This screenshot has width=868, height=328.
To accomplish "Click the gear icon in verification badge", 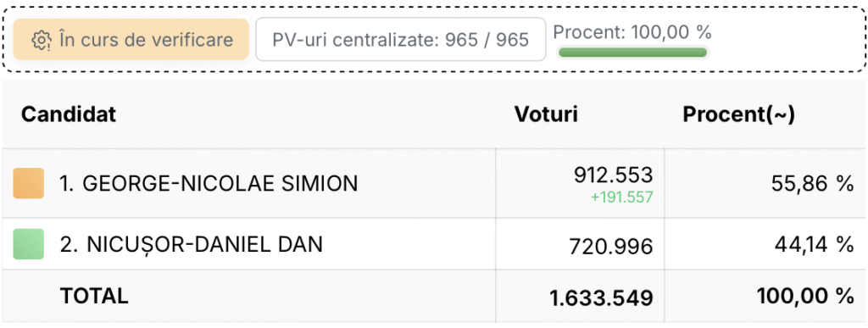I will [x=41, y=41].
